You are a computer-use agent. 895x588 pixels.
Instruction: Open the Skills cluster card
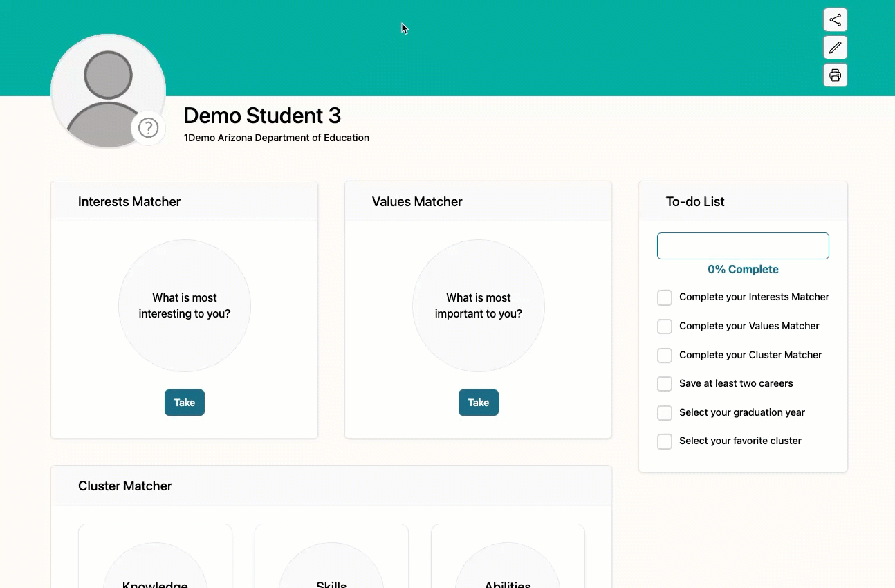(331, 557)
